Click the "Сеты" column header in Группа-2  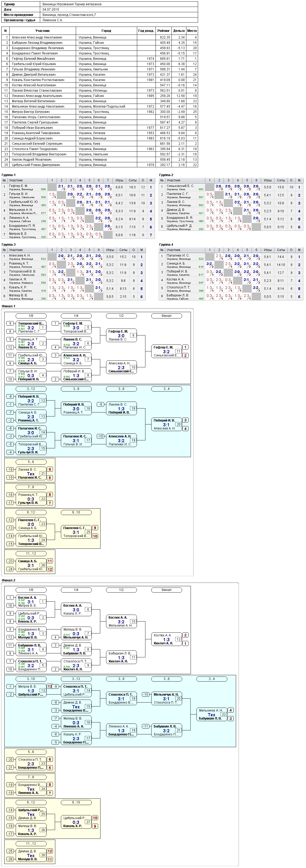coord(281,180)
